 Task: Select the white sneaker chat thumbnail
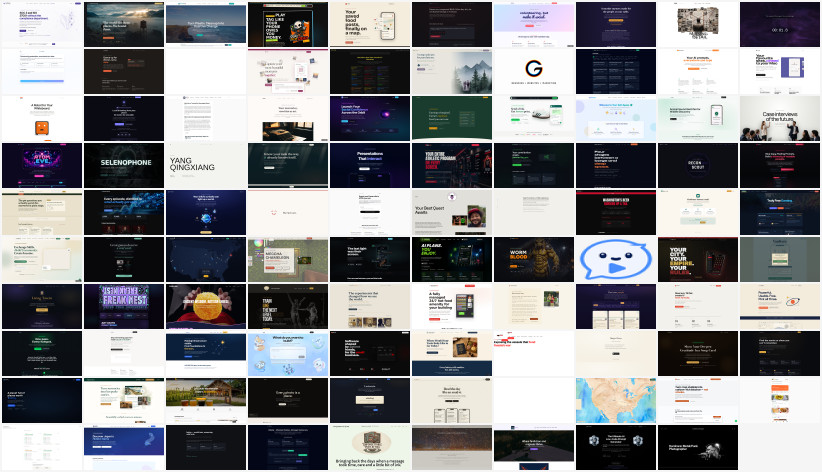[x=534, y=119]
